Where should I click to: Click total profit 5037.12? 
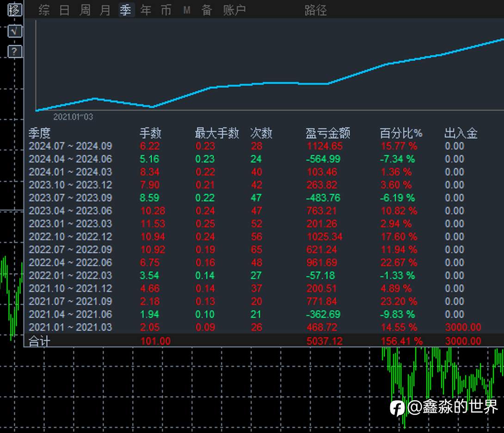click(325, 341)
